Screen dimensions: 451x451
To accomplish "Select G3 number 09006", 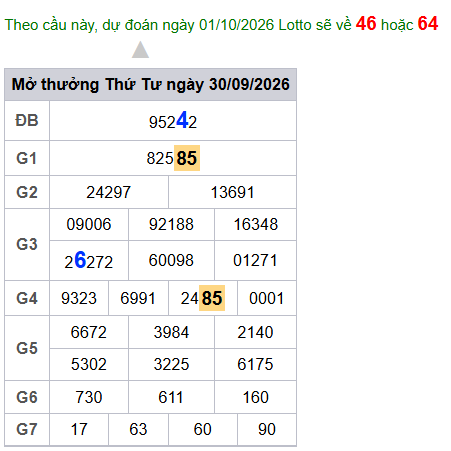I will pyautogui.click(x=89, y=224).
